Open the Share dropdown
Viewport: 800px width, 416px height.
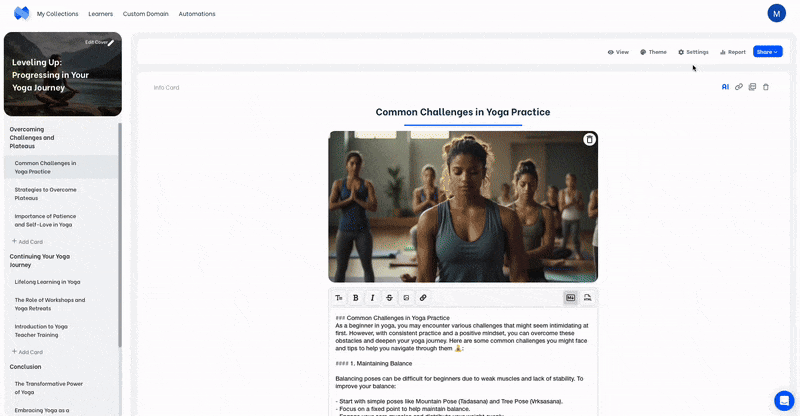[767, 52]
